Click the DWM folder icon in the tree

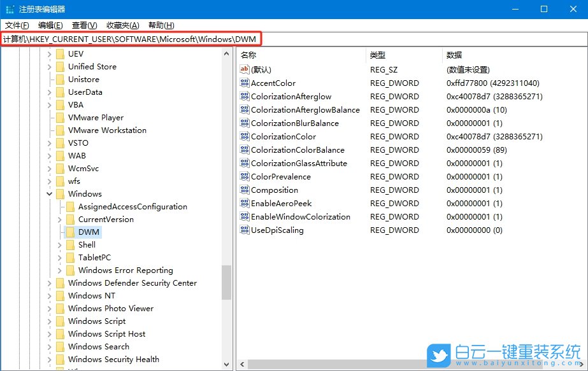click(x=70, y=232)
